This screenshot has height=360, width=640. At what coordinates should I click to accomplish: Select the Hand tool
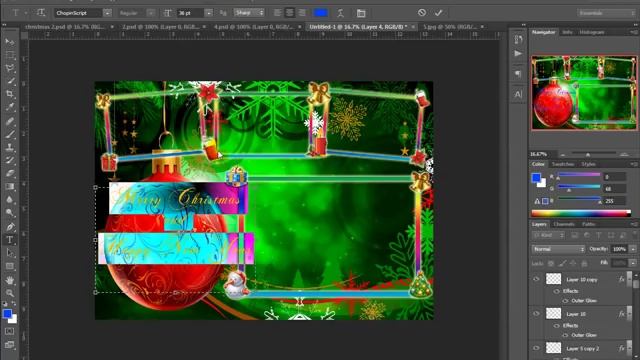click(10, 280)
